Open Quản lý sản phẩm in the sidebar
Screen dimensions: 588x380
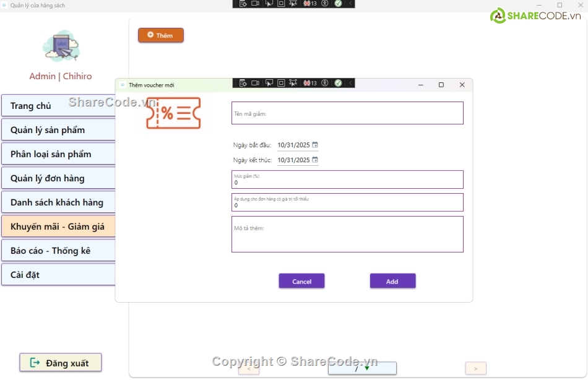(x=58, y=130)
